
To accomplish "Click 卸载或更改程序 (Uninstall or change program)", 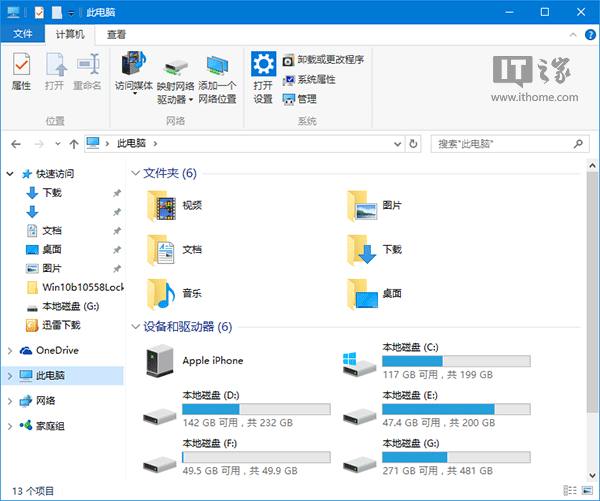I will coord(322,59).
